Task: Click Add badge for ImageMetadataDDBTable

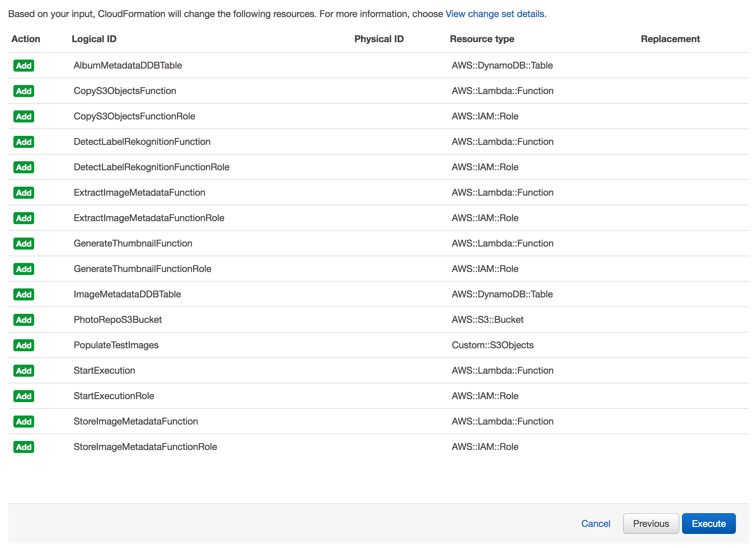Action: tap(24, 294)
